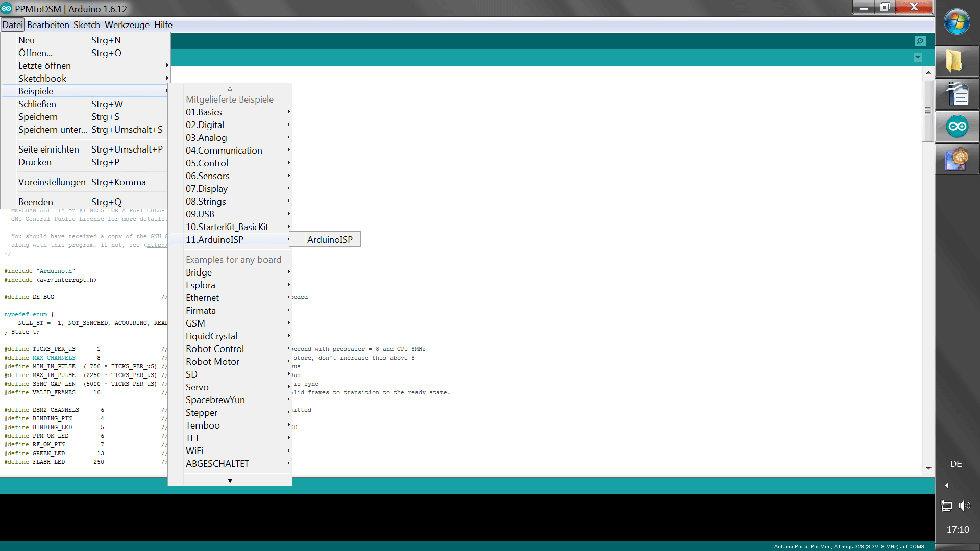Open the Sketch menu
Screen dimensions: 980x551
86,25
